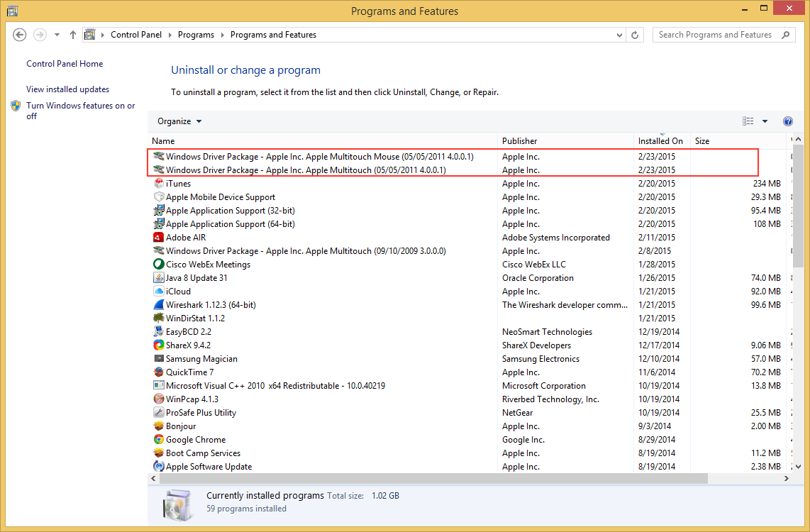Click the vertical scrollbar up arrow
810x532 pixels.
(798, 139)
